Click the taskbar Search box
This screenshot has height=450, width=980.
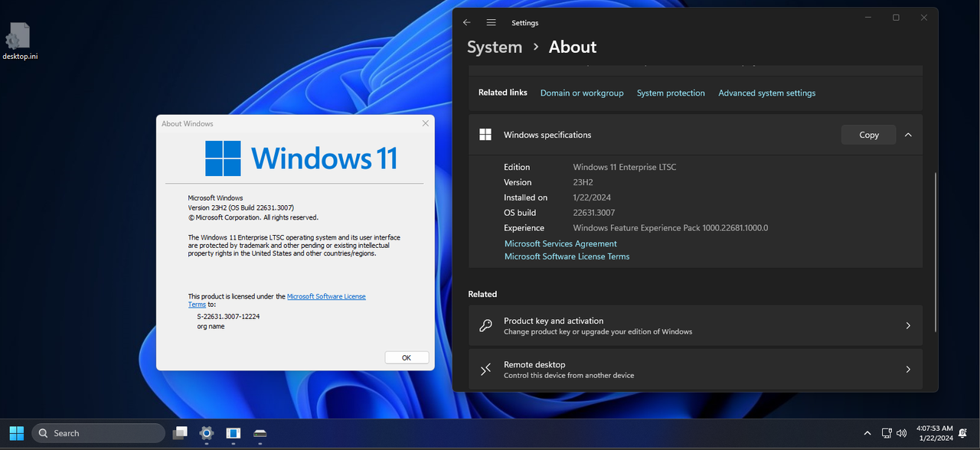coord(98,433)
